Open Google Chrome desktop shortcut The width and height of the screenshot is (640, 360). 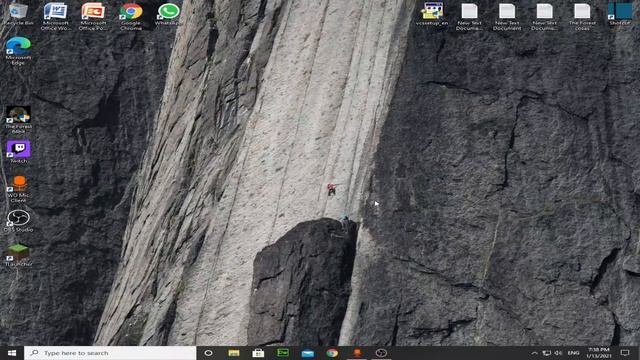131,16
